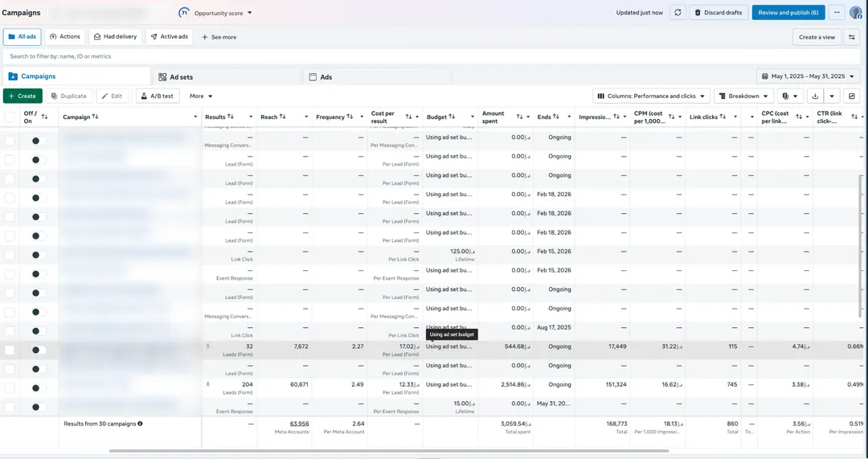Open Columns: Performance and clicks dropdown

pyautogui.click(x=651, y=96)
